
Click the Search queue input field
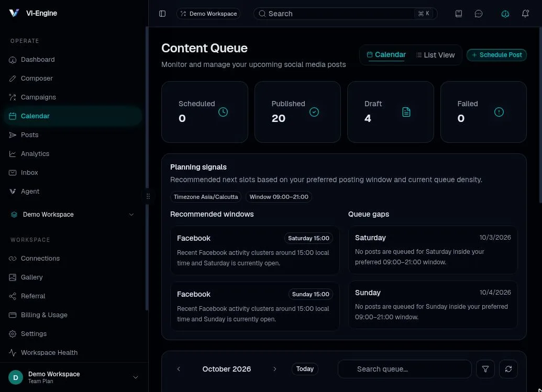coord(404,369)
